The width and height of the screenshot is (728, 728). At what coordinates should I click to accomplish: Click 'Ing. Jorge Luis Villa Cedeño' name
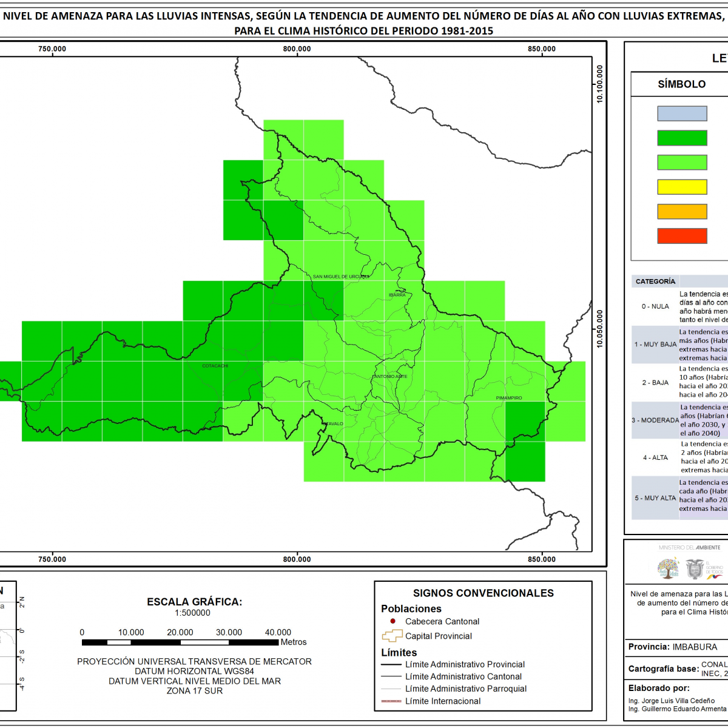pos(672,701)
